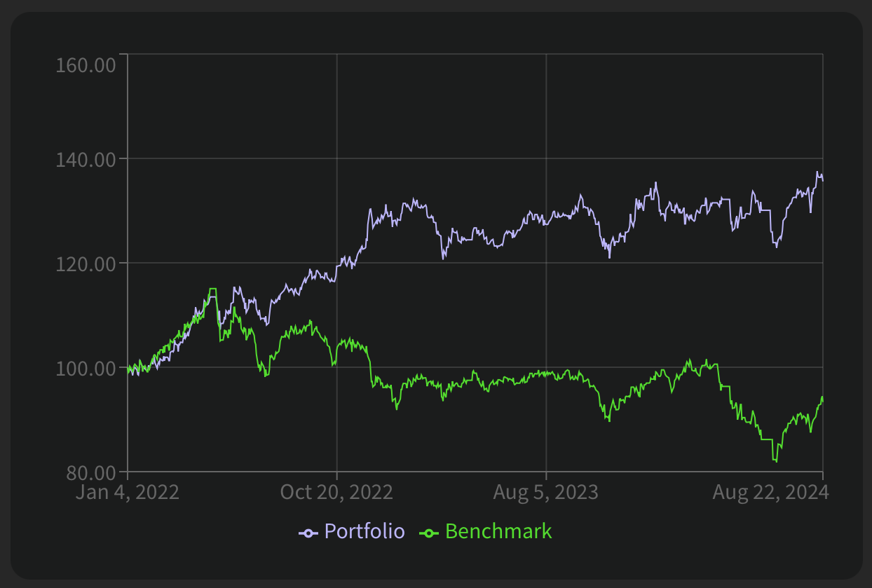Click the 120.00 y-axis label
The height and width of the screenshot is (588, 872).
[x=85, y=264]
